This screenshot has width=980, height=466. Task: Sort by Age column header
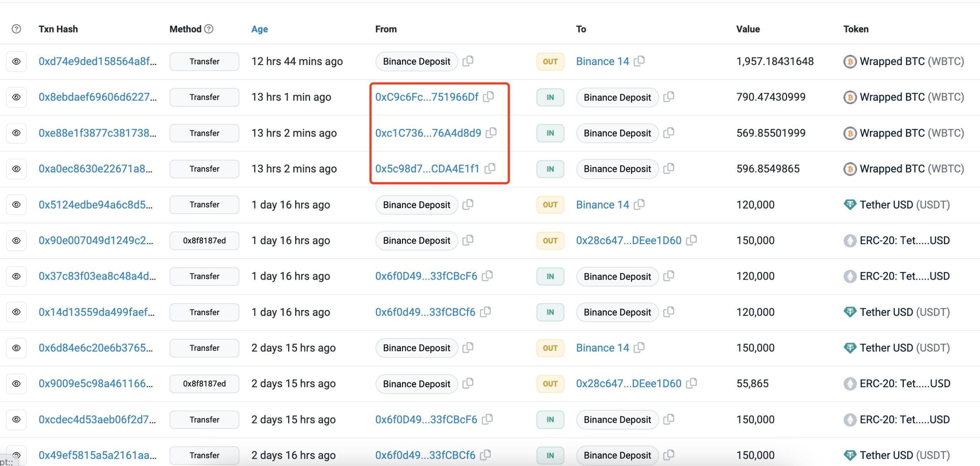click(x=259, y=29)
